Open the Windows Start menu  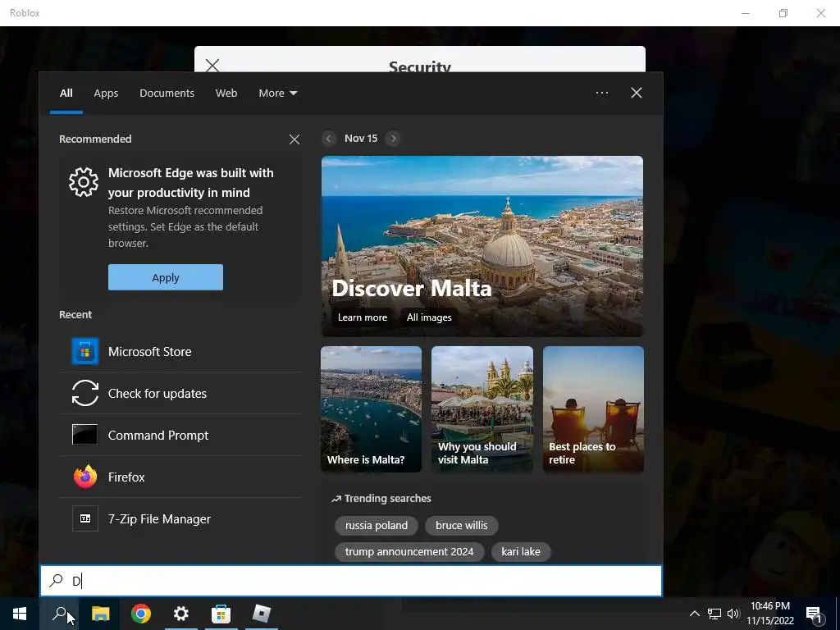click(x=20, y=614)
